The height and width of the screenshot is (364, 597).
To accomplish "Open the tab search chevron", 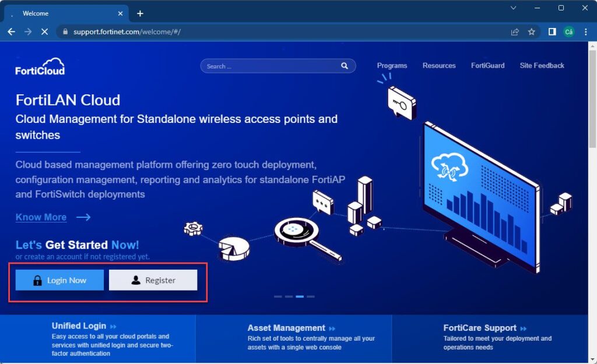I will pos(513,8).
